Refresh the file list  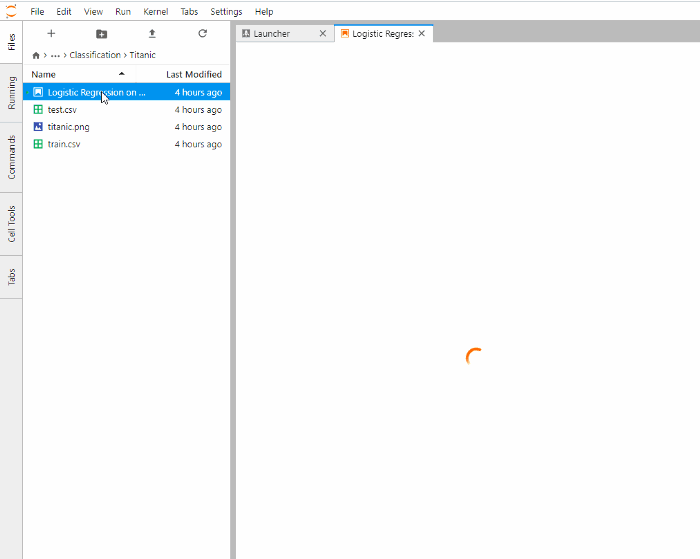point(203,33)
